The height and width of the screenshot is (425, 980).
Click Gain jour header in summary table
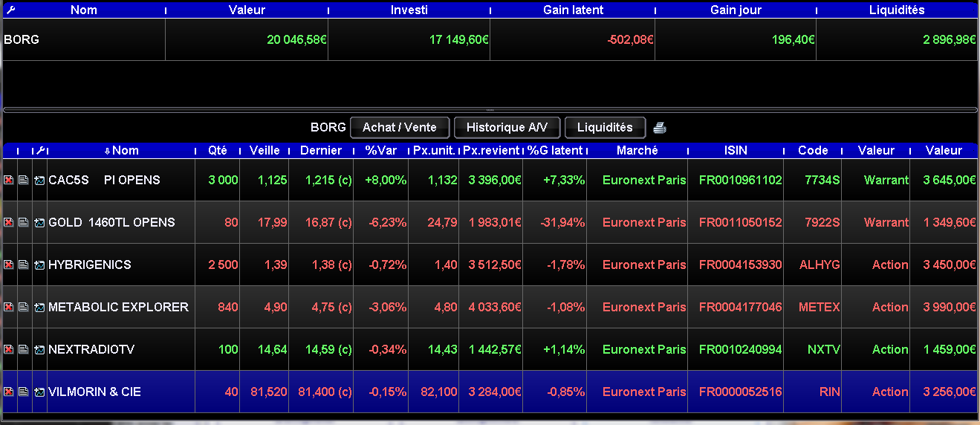point(736,10)
